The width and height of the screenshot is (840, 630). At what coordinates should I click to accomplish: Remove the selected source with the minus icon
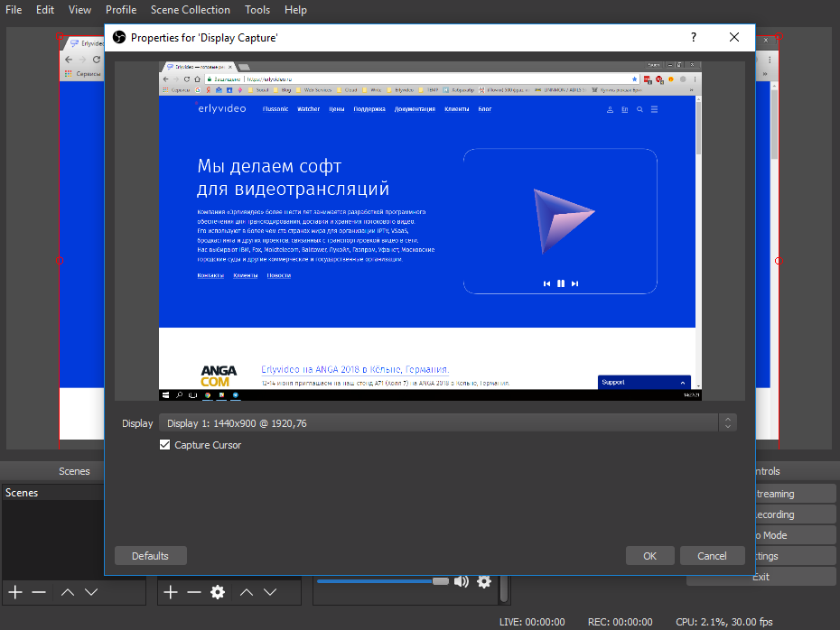point(194,592)
